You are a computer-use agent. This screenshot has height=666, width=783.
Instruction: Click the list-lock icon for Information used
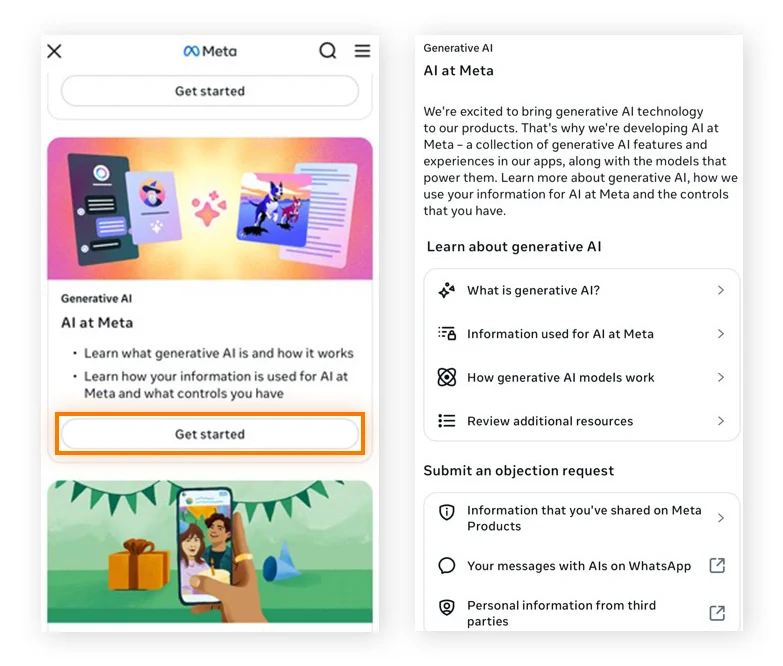click(446, 333)
